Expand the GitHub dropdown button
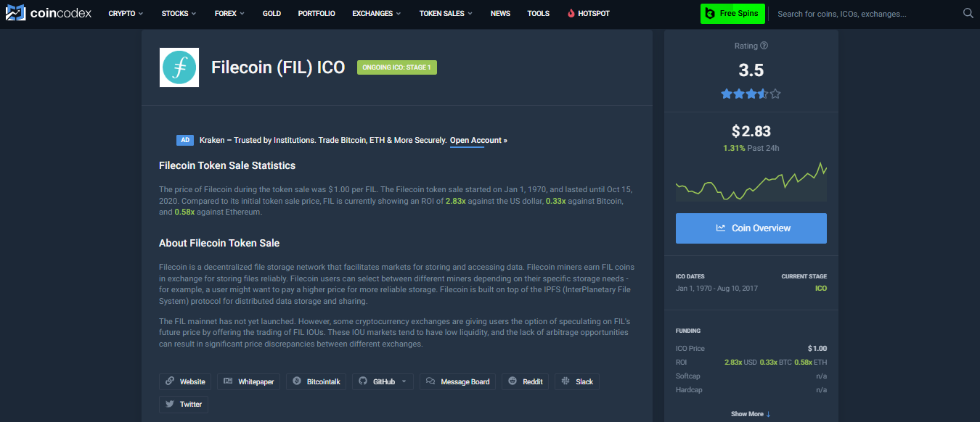This screenshot has height=422, width=980. (383, 381)
